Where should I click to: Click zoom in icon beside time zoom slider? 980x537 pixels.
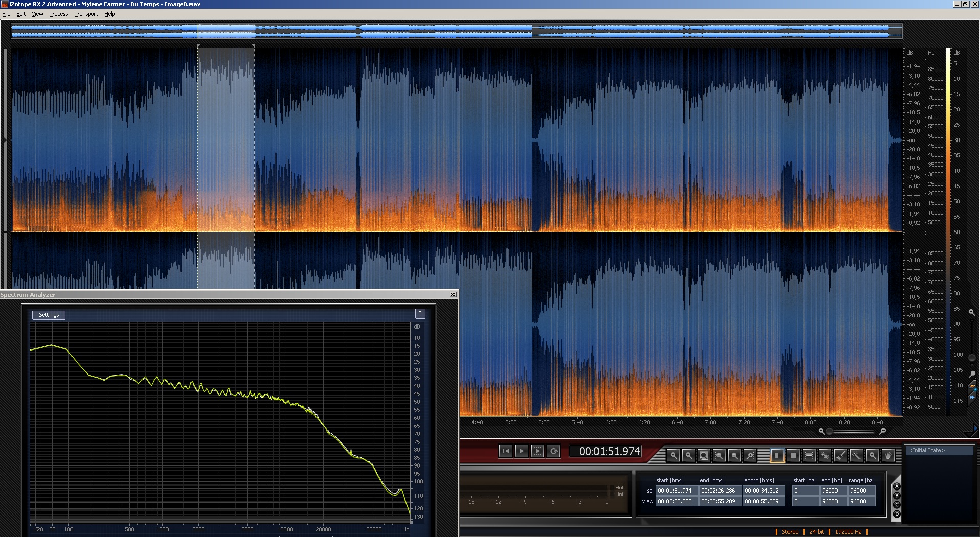[x=882, y=432]
